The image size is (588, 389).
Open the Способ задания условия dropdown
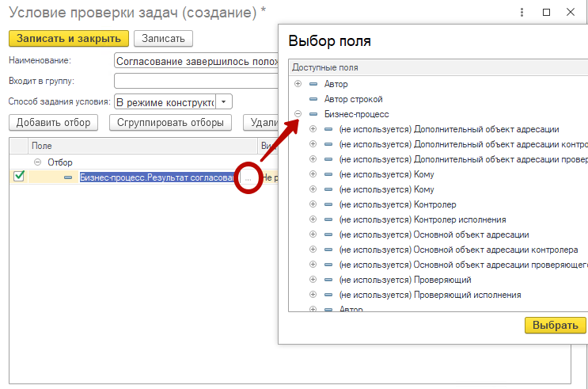click(224, 101)
